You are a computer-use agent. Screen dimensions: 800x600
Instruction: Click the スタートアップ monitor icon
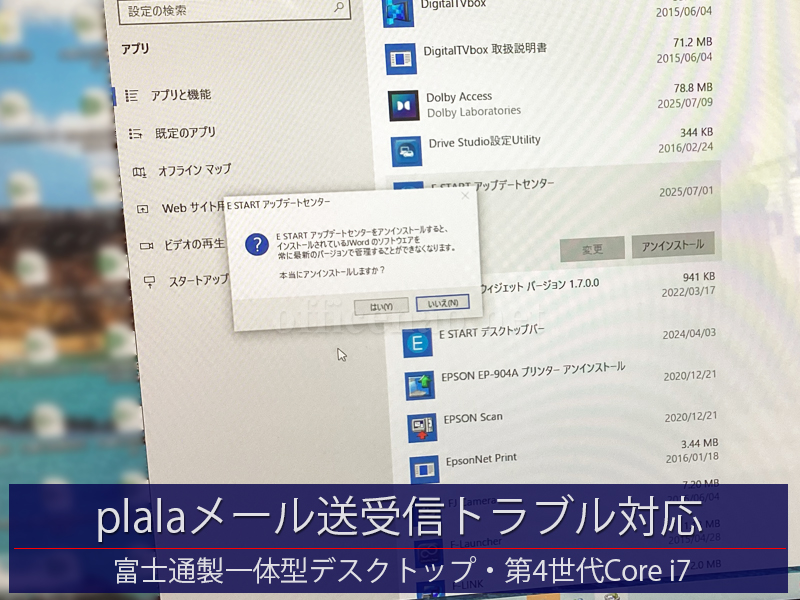(x=149, y=282)
